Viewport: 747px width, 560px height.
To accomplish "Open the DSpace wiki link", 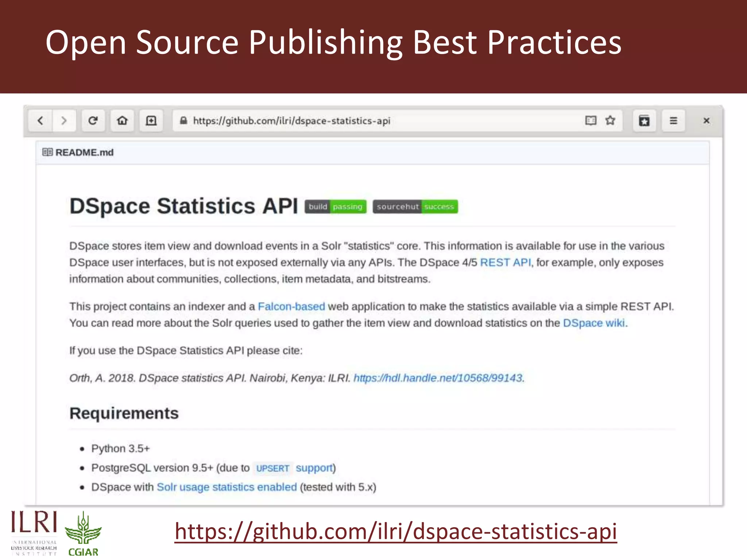I will [594, 323].
